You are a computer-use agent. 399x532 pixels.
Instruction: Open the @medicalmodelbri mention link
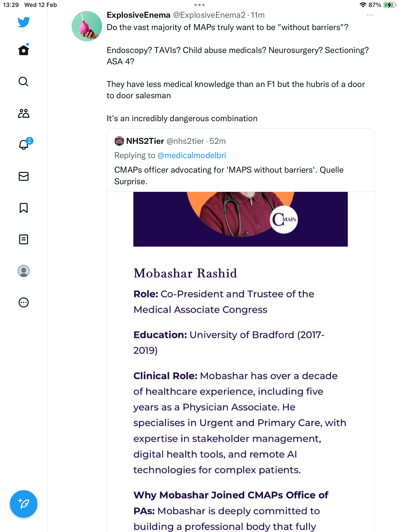click(x=192, y=155)
